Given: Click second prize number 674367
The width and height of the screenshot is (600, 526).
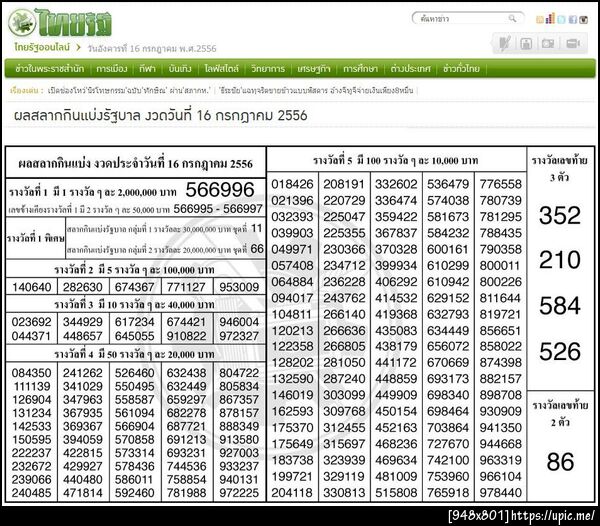Looking at the screenshot, I should 134,287.
